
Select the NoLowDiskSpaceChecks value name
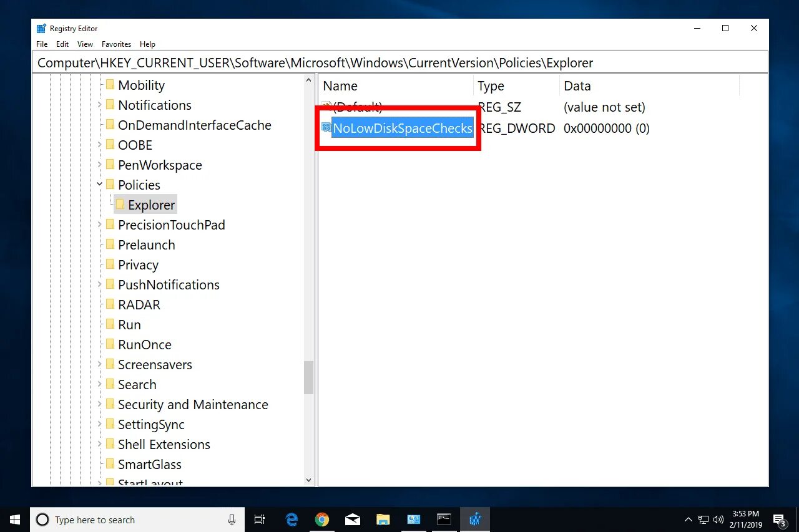(403, 128)
